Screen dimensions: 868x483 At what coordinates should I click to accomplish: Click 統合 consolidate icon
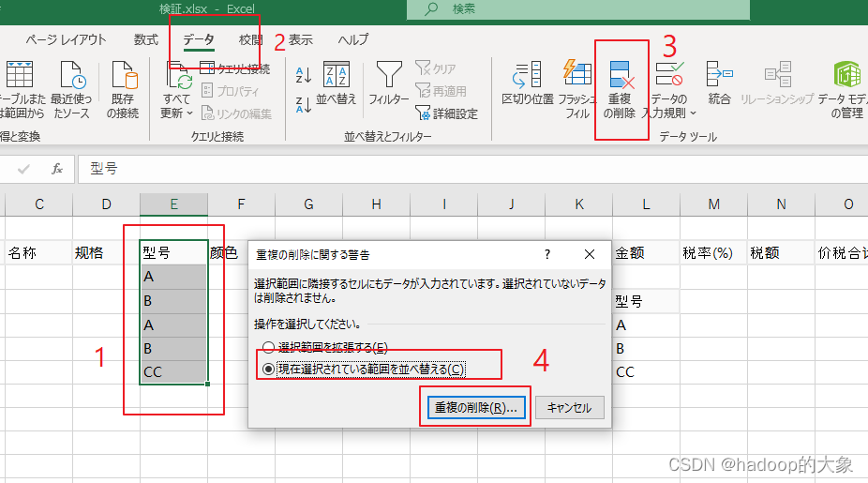coord(720,74)
